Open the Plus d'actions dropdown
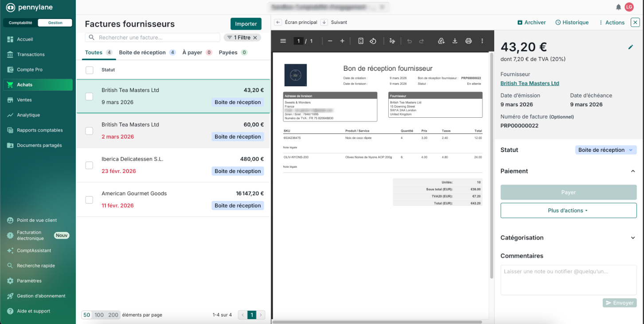 (568, 211)
